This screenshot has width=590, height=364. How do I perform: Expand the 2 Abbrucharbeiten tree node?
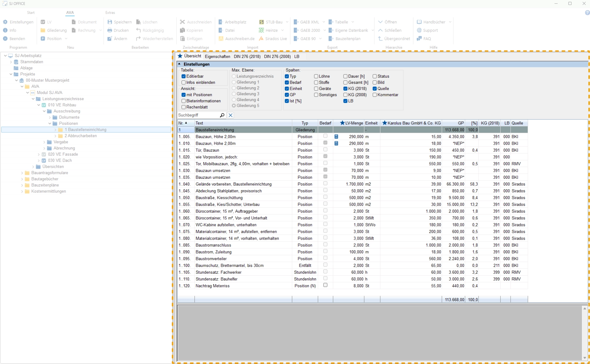[x=56, y=136]
